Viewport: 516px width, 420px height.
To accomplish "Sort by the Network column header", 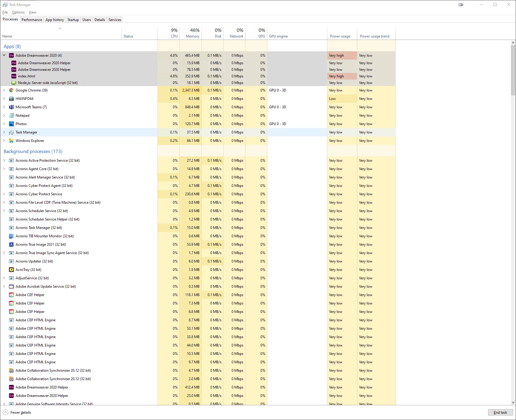I will (x=234, y=33).
